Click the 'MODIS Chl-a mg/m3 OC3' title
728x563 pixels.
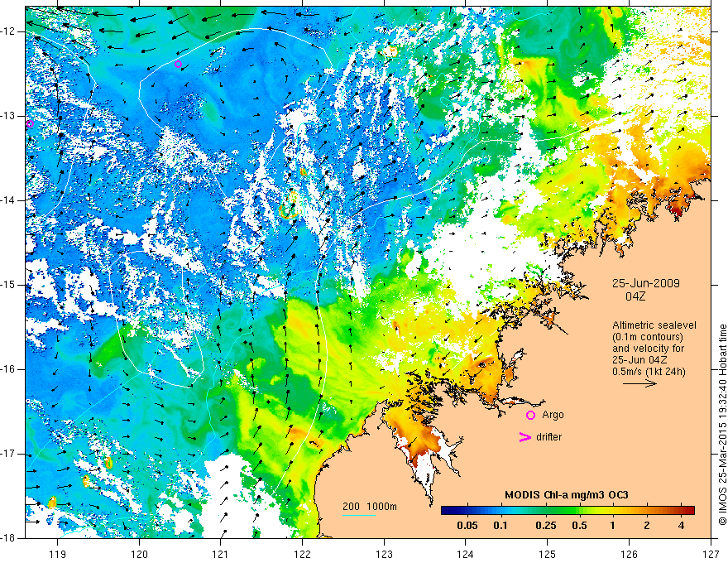567,495
